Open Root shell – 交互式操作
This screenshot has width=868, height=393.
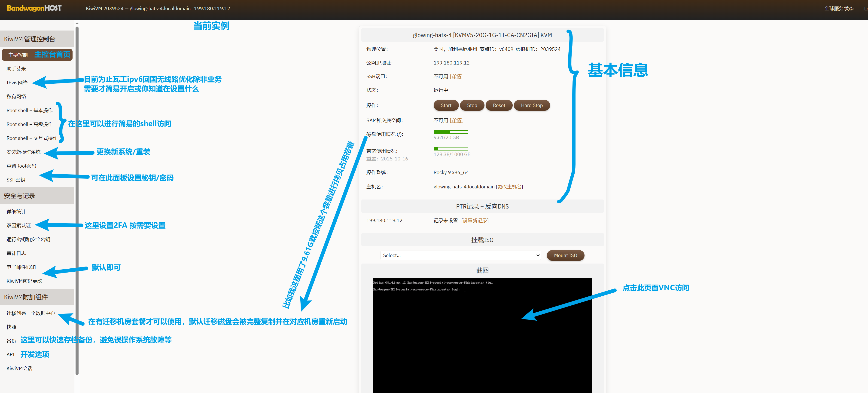[x=32, y=138]
